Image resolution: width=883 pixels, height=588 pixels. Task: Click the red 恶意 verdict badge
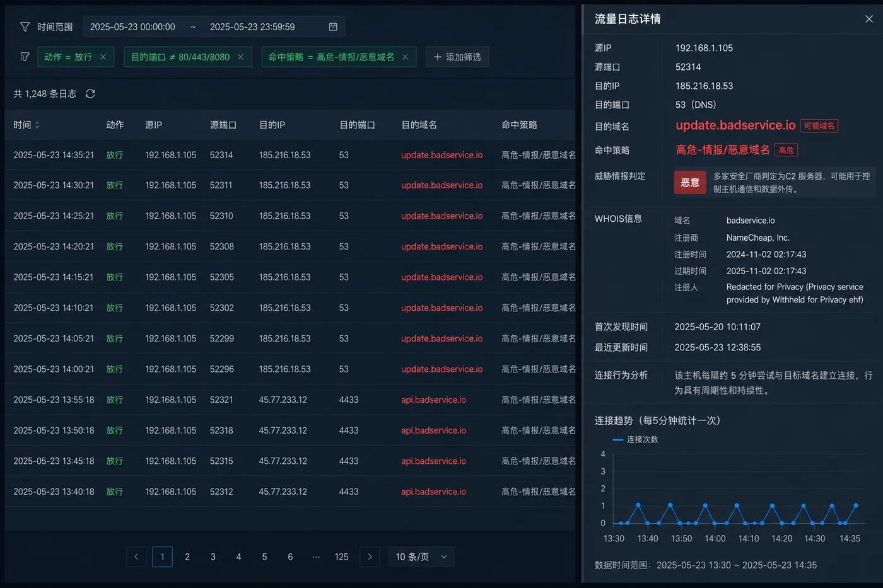[x=690, y=182]
